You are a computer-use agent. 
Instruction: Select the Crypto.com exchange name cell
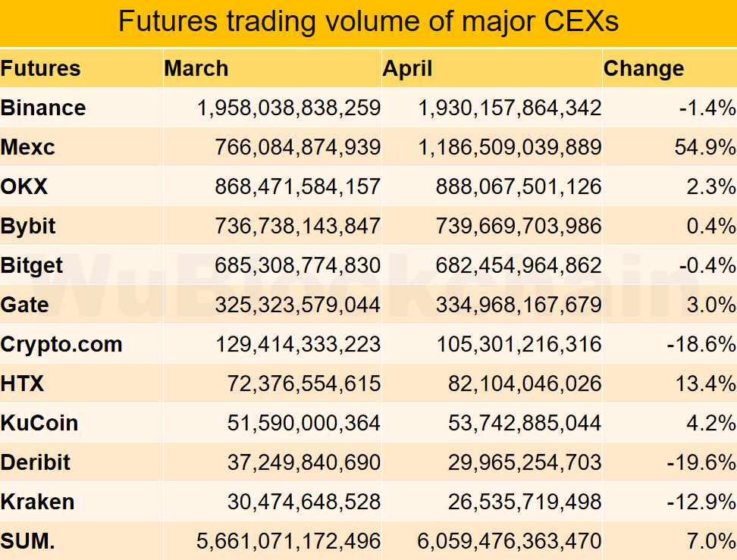pos(61,344)
